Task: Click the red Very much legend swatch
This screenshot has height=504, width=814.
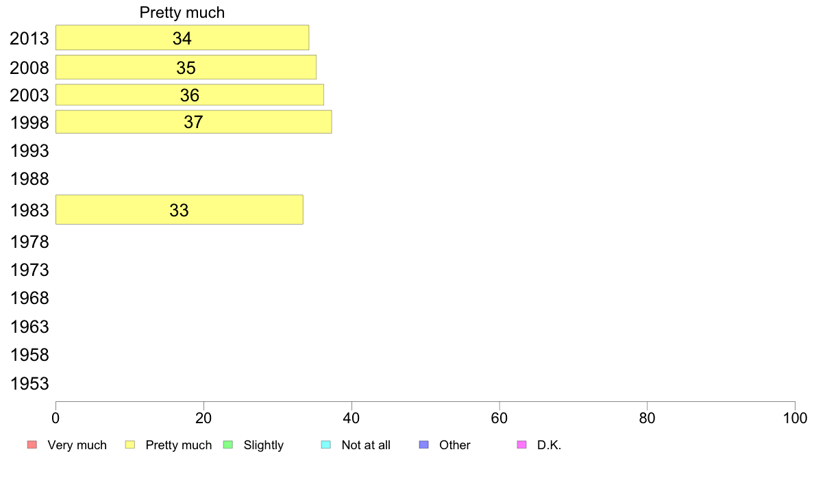Action: click(x=32, y=445)
